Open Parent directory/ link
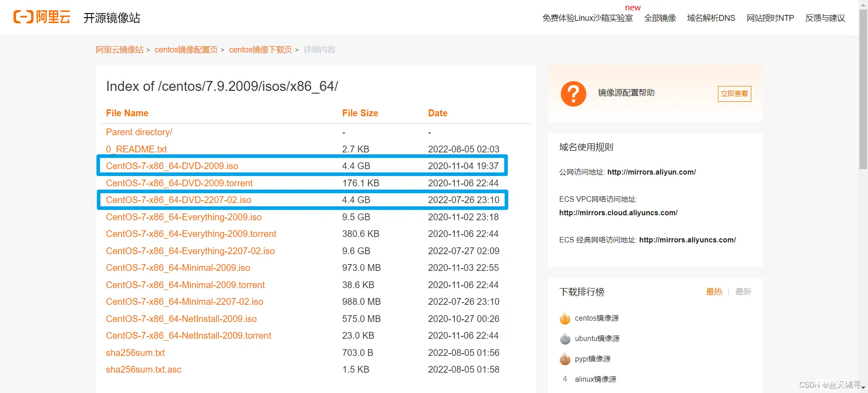 (x=139, y=132)
